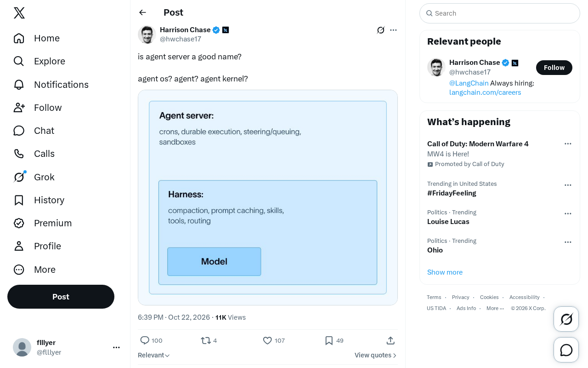Expand the Relevant replies sort dropdown
The height and width of the screenshot is (368, 588).
pyautogui.click(x=154, y=355)
